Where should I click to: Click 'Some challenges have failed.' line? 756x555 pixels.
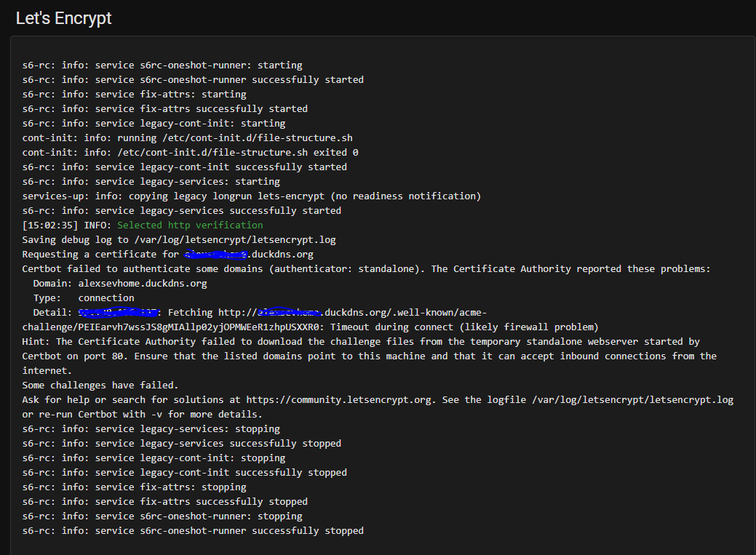(x=100, y=385)
